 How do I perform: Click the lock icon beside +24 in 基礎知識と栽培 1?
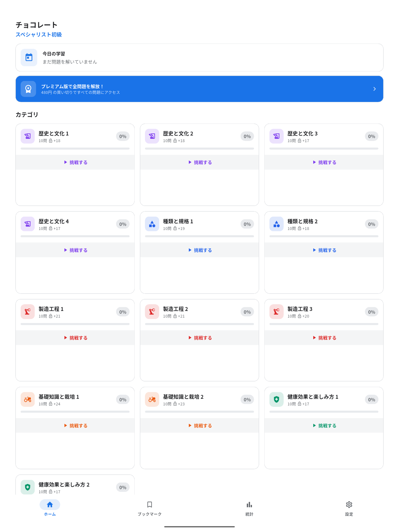[x=50, y=404]
